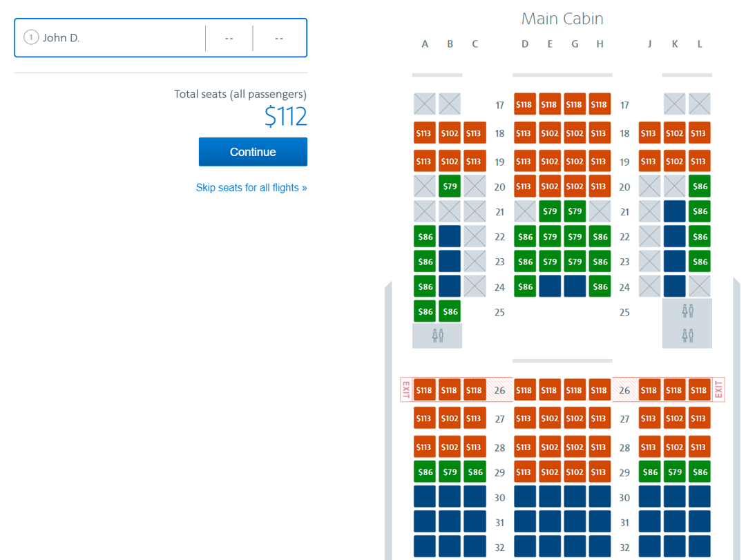Click the EXIT label left of row 26
This screenshot has width=746, height=560.
coord(406,389)
